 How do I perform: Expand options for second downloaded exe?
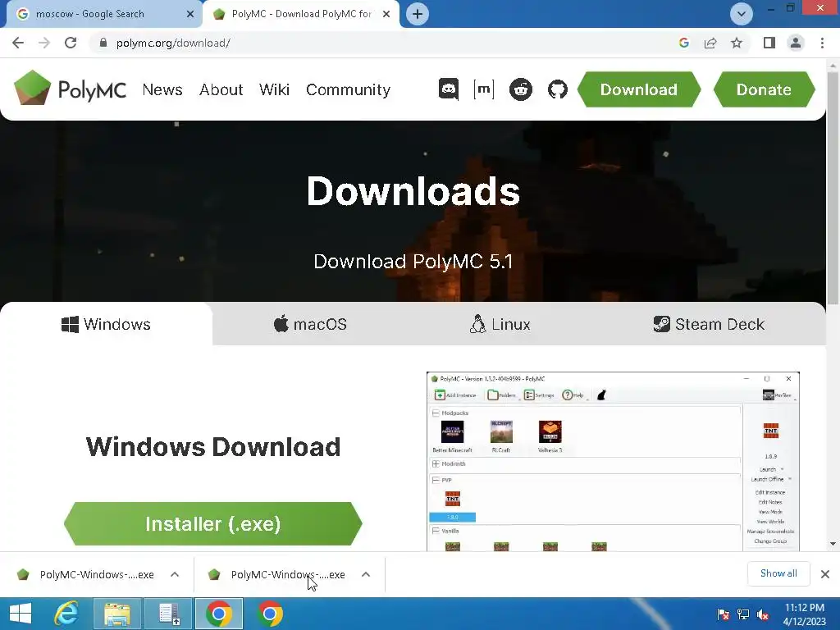(366, 574)
